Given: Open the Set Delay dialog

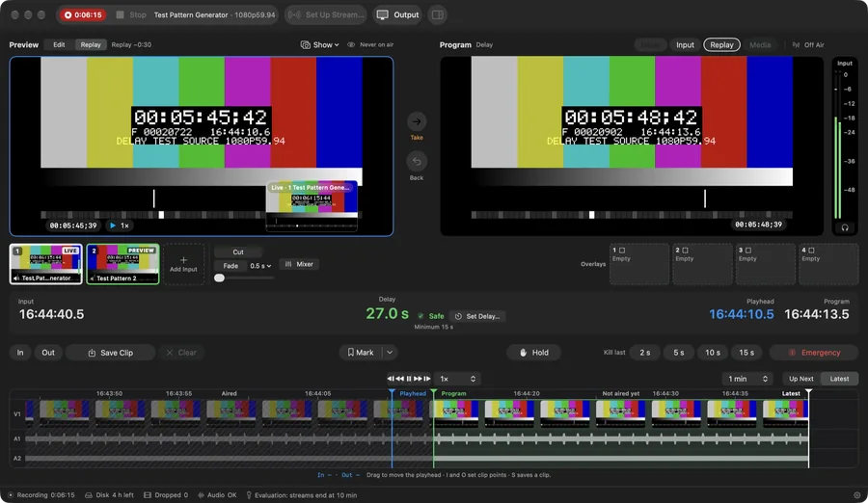Looking at the screenshot, I should click(x=477, y=316).
